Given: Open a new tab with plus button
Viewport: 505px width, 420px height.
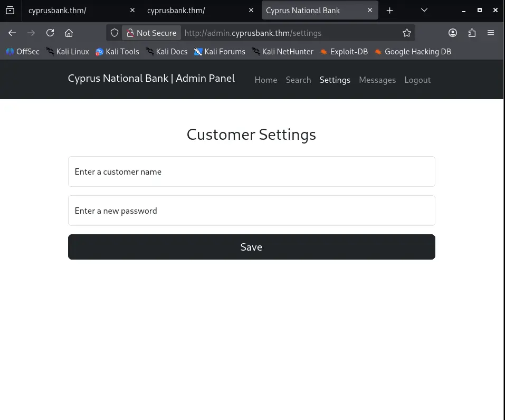Looking at the screenshot, I should tap(389, 10).
